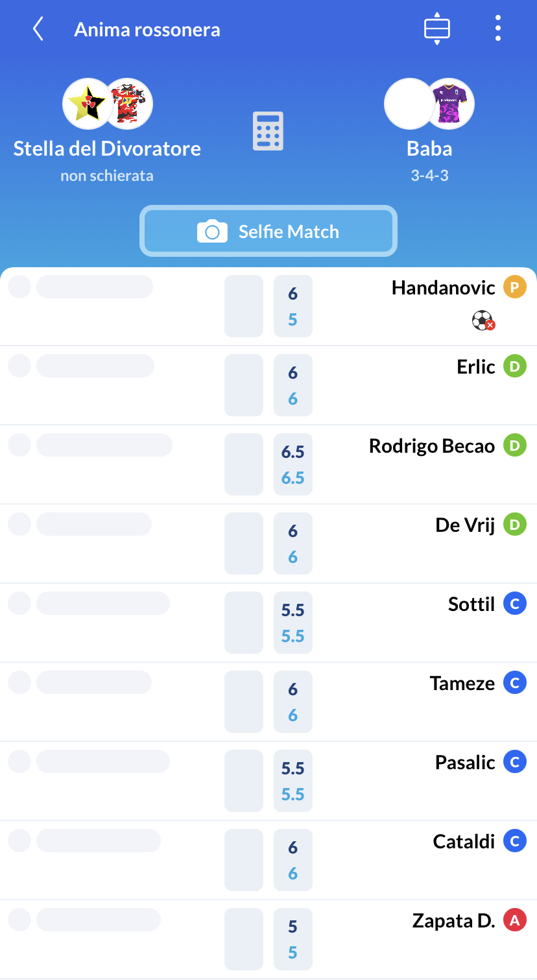
Task: Open the three-dot overflow menu
Action: [497, 29]
